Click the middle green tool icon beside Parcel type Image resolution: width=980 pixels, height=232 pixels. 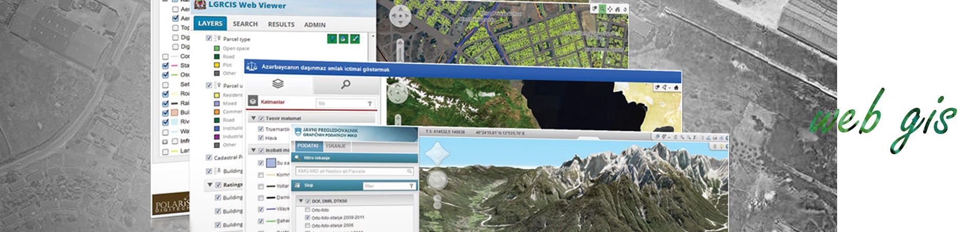(344, 38)
